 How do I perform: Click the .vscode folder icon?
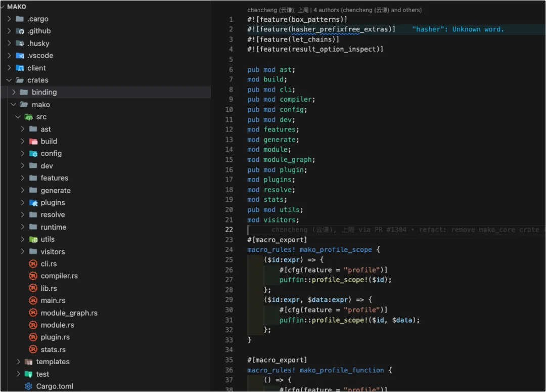20,56
